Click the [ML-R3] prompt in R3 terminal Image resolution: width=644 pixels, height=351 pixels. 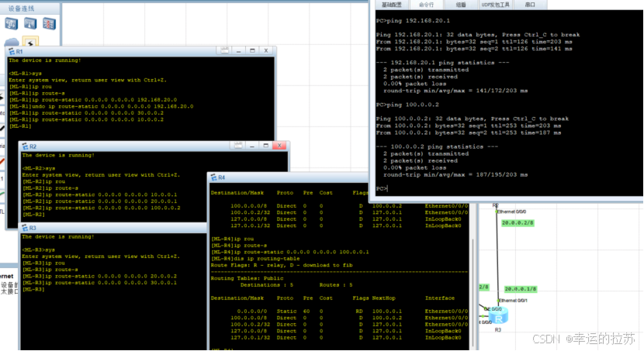coord(33,290)
